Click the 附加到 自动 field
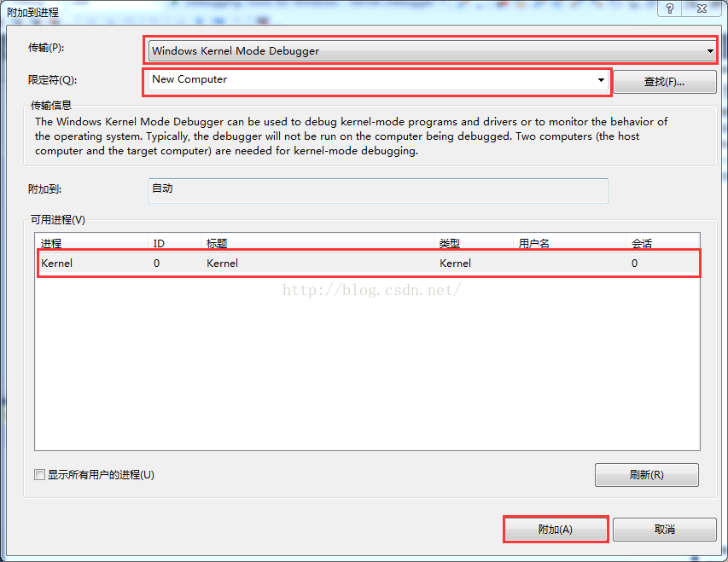The image size is (728, 562). coord(378,191)
